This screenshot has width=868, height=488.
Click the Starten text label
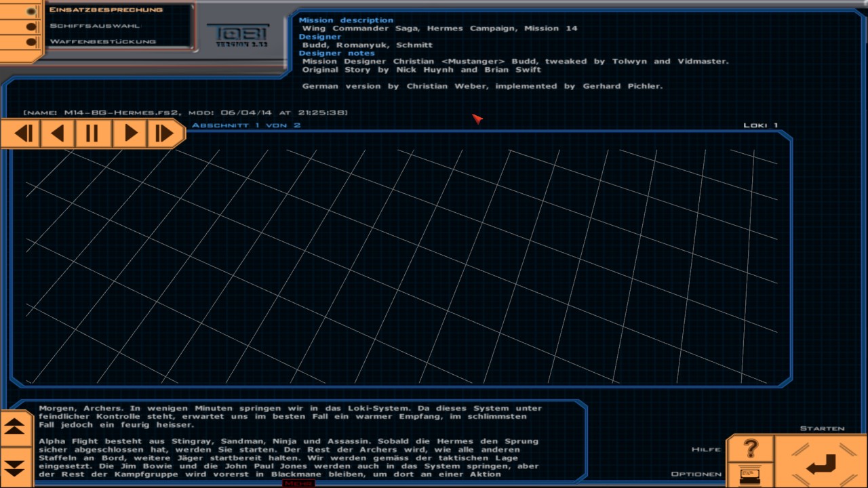pos(822,428)
